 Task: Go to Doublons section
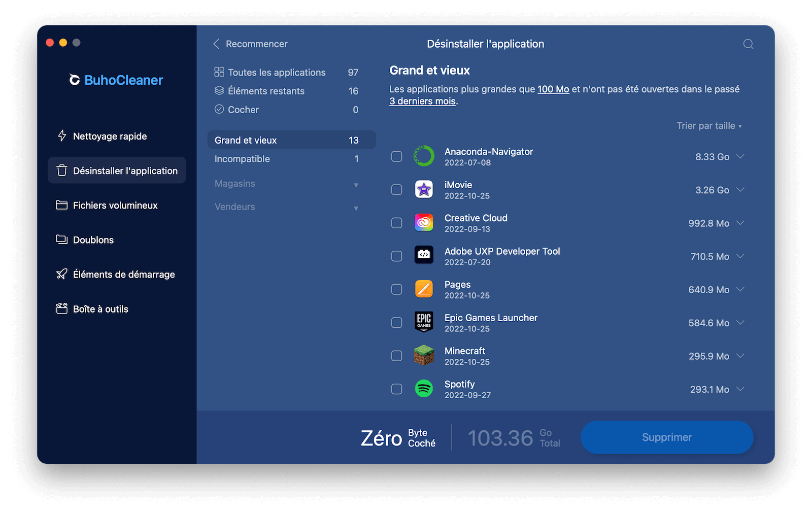click(x=117, y=240)
